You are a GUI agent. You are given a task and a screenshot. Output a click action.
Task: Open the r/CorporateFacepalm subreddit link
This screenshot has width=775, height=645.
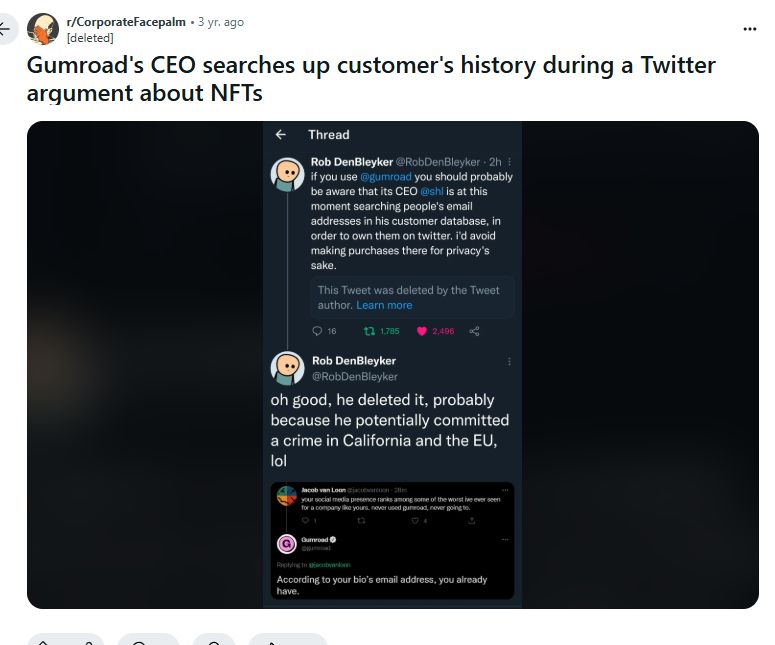click(x=125, y=22)
